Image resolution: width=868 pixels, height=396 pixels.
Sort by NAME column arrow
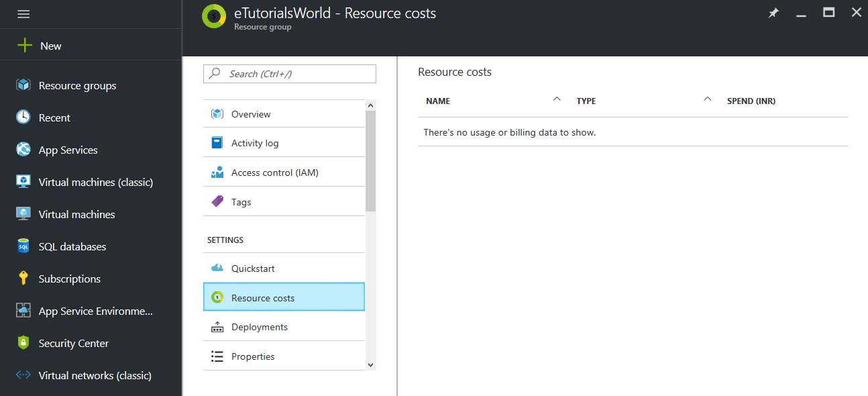pos(556,99)
